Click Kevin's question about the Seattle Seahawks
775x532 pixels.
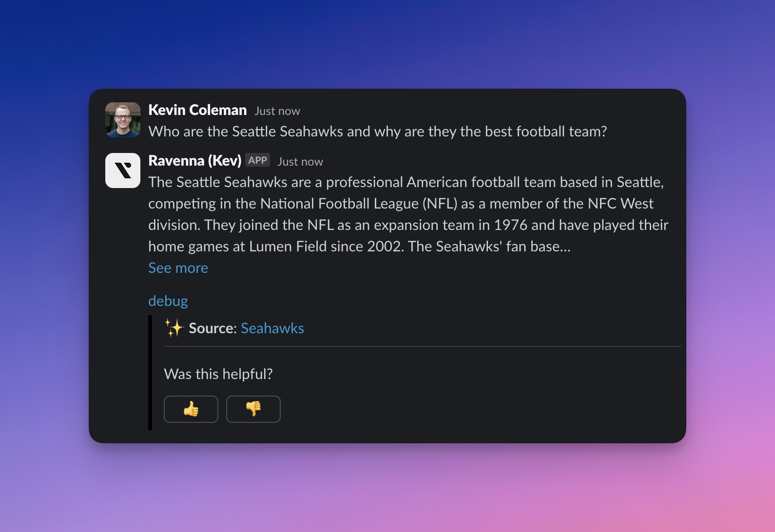click(378, 132)
